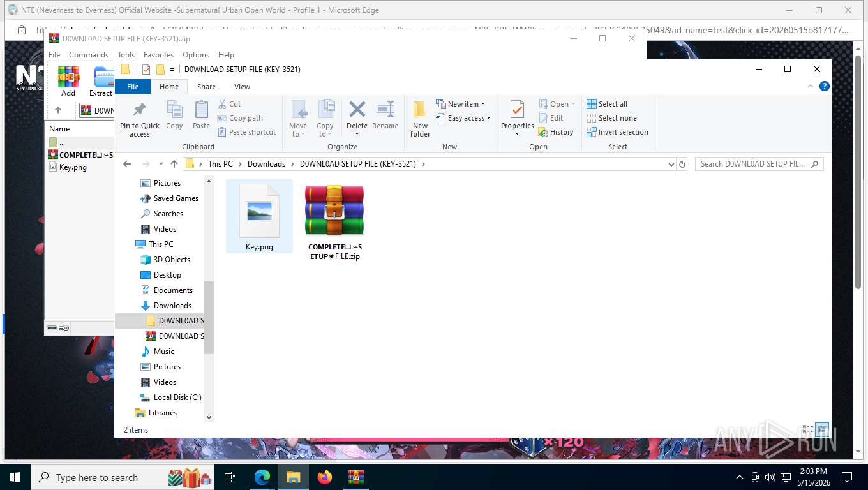The height and width of the screenshot is (490, 868).
Task: Click Select none in the ribbon
Action: (x=611, y=118)
